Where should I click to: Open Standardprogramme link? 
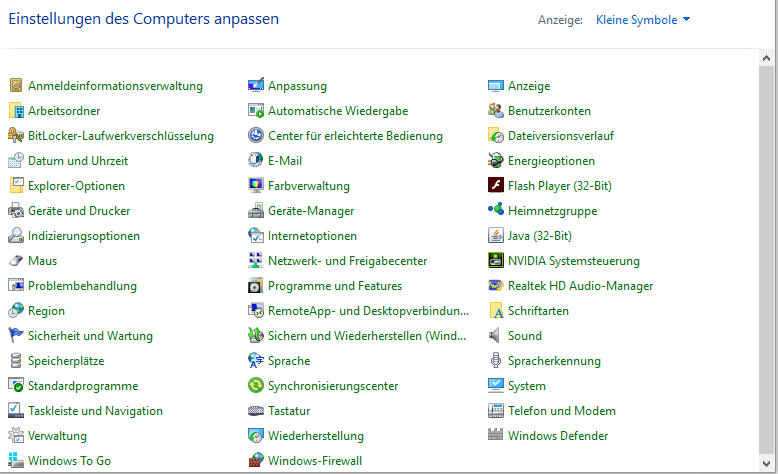(x=83, y=386)
